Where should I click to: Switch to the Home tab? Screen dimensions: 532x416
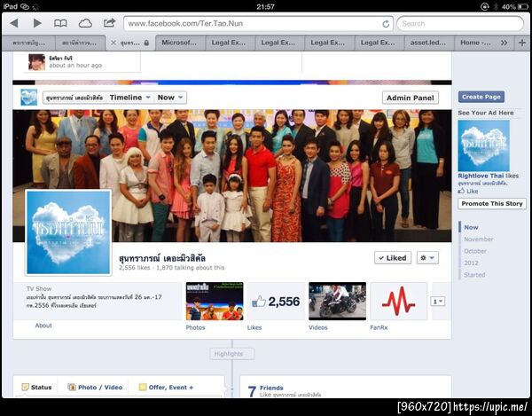[x=475, y=43]
